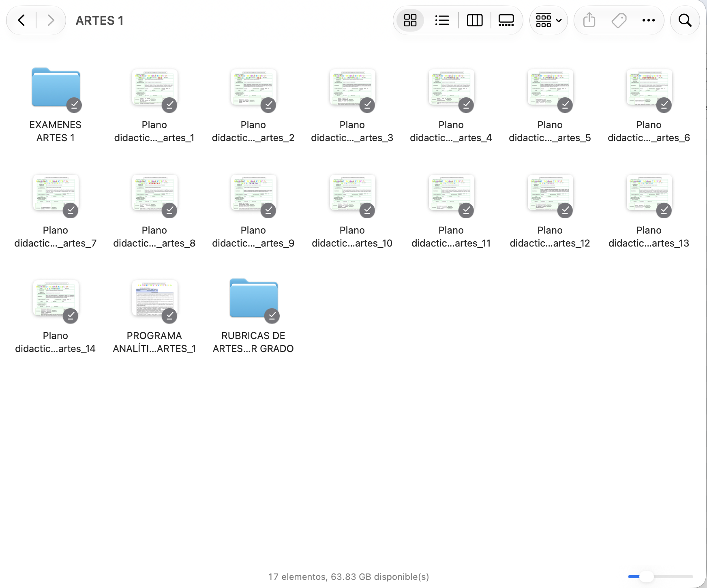This screenshot has width=707, height=588.
Task: Select Plano didactic artes_1 file
Action: (x=154, y=88)
